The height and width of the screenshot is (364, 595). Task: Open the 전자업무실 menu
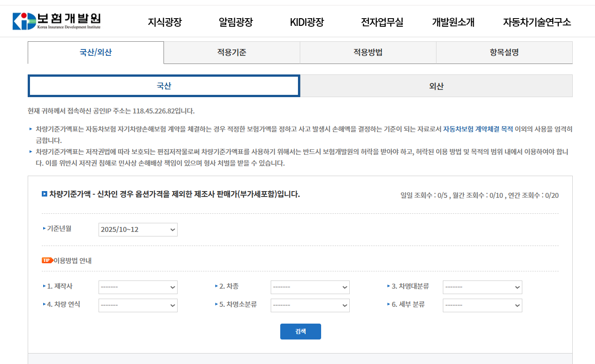click(382, 22)
